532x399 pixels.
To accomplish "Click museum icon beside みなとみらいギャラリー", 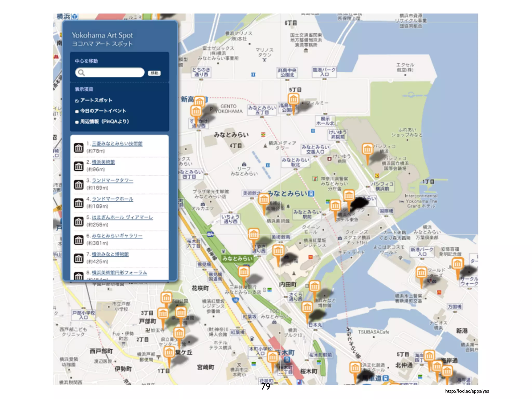I will coord(78,240).
